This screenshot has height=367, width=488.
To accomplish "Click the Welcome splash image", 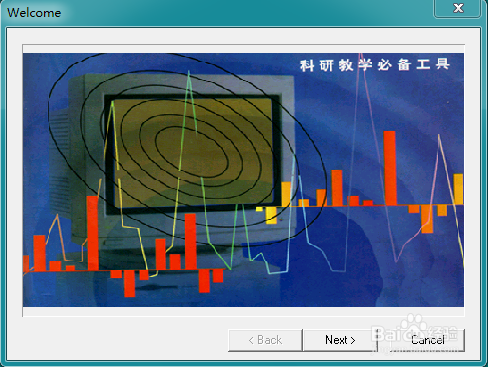I will click(x=243, y=180).
